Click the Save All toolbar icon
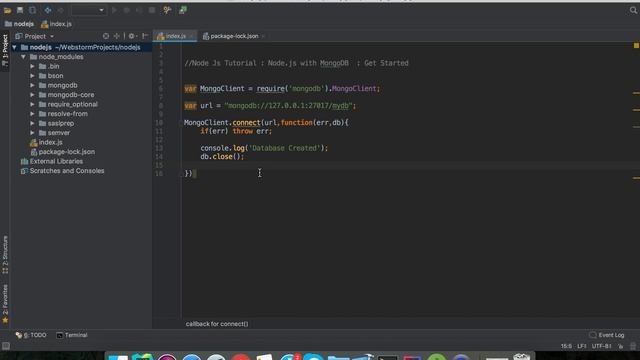This screenshot has height=360, width=640. (x=20, y=10)
